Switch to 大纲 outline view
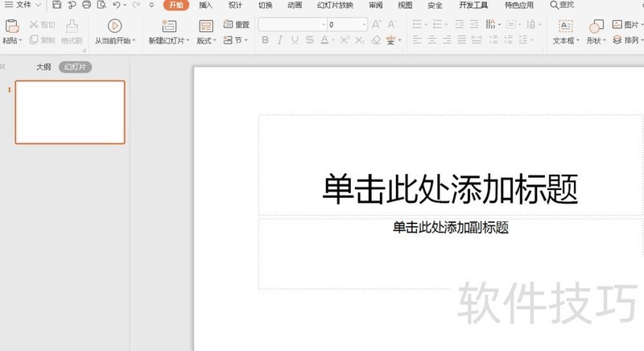This screenshot has height=351, width=644. tap(43, 67)
